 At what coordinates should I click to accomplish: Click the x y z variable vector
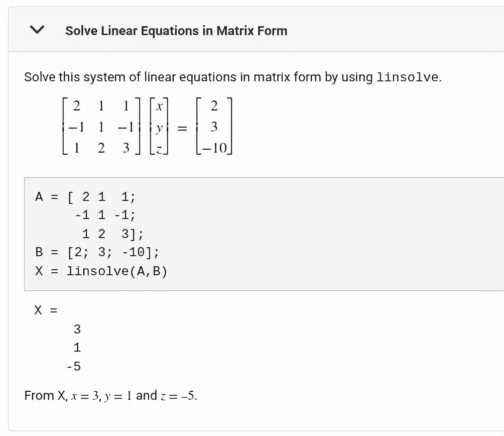point(159,127)
